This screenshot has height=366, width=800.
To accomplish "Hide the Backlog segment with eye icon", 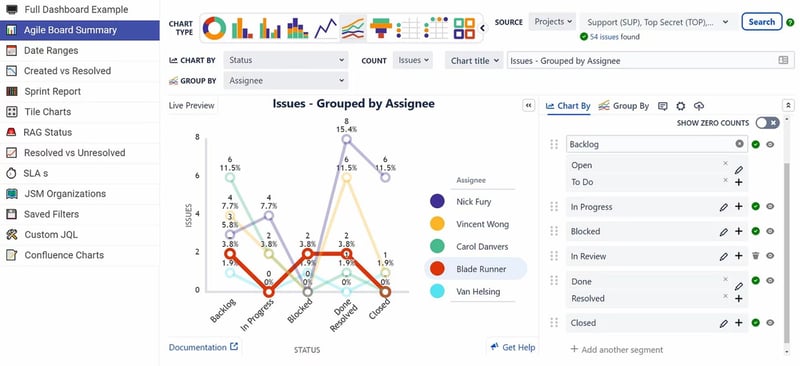I will coord(770,144).
